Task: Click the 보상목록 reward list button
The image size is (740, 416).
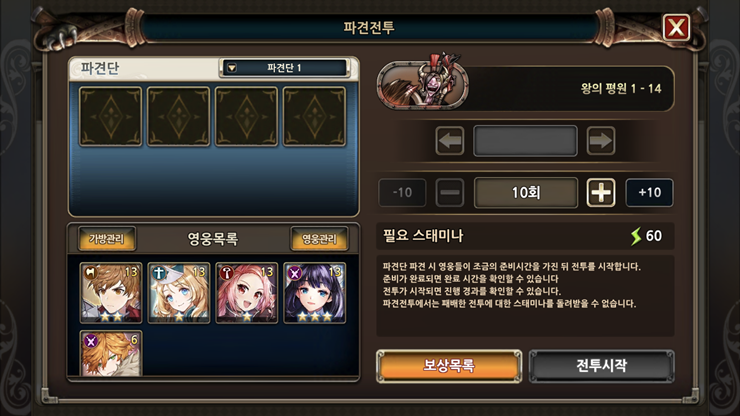Action: pos(449,366)
